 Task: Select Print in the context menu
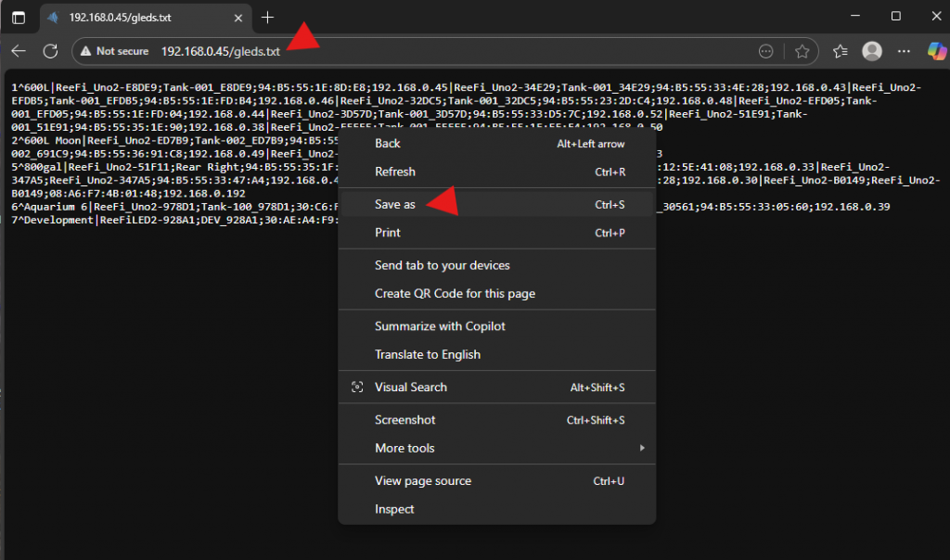point(388,233)
